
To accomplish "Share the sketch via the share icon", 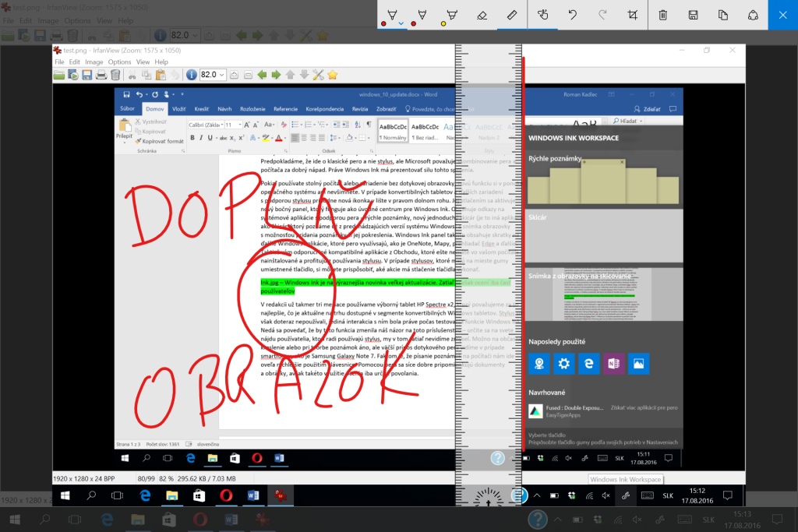I will (x=753, y=14).
